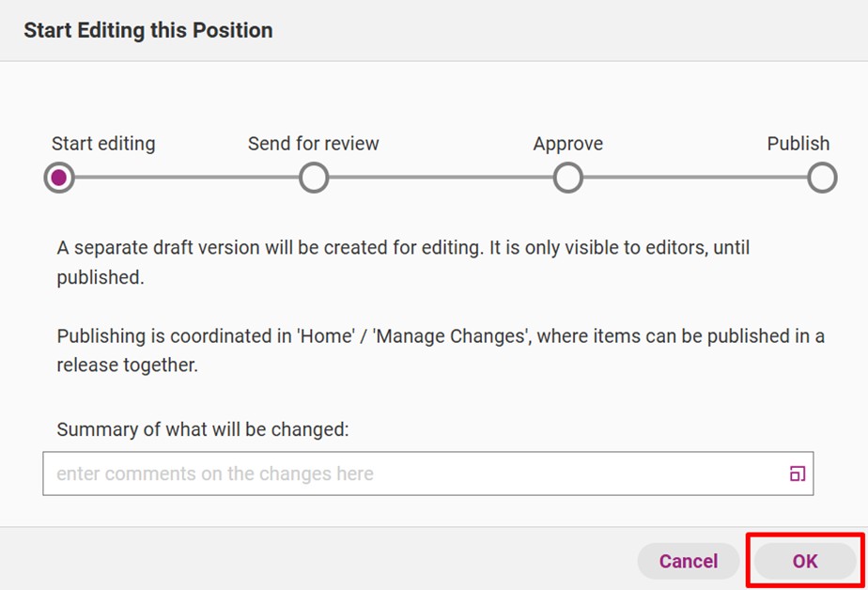Focus the change comments input field

[x=428, y=474]
